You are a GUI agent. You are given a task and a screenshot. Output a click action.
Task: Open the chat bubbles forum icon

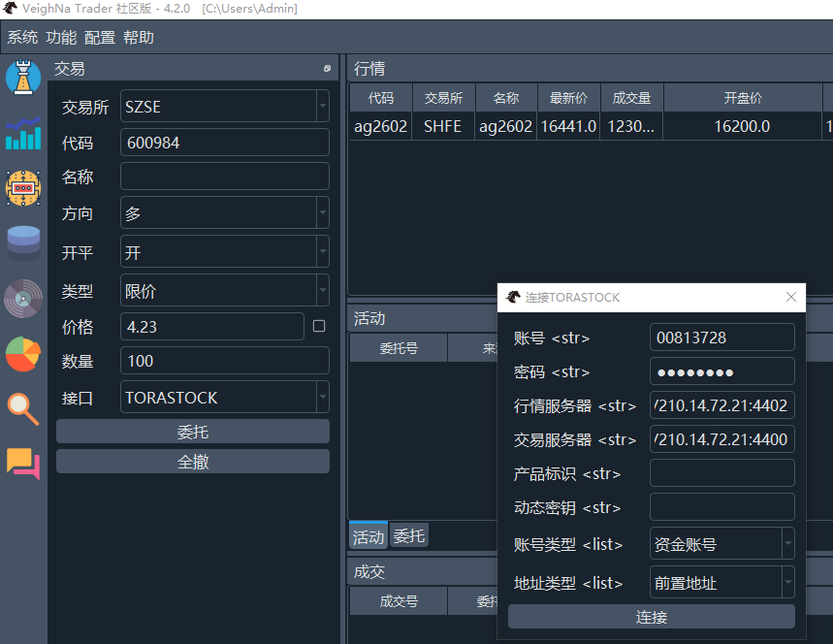coord(23,464)
